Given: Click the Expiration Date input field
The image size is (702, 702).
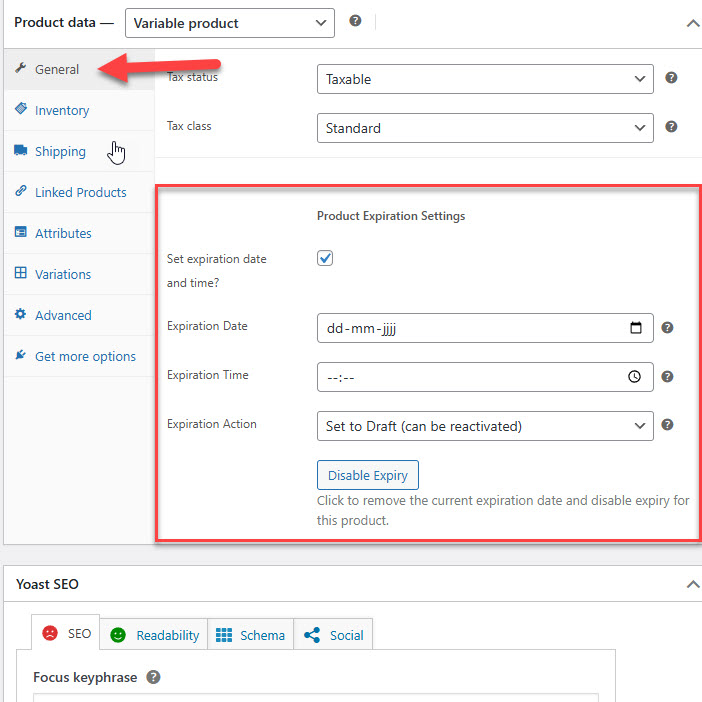Looking at the screenshot, I should coord(485,328).
